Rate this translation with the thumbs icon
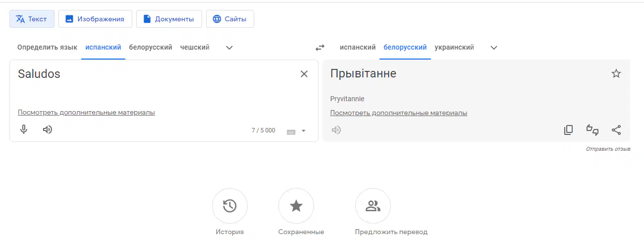This screenshot has height=251, width=644. pyautogui.click(x=592, y=130)
